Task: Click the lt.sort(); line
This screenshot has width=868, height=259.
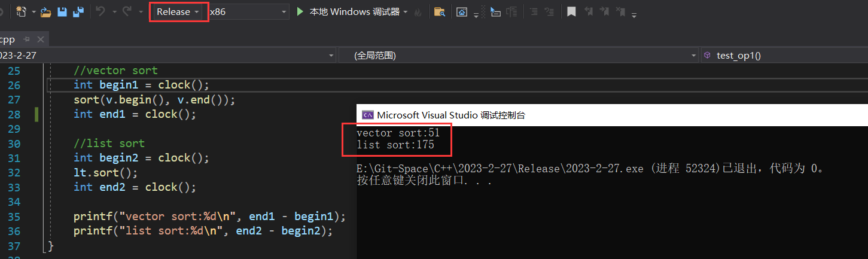Action: (105, 173)
